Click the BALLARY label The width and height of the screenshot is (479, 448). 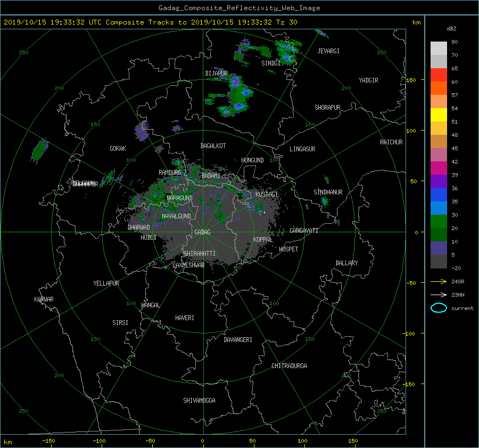346,263
